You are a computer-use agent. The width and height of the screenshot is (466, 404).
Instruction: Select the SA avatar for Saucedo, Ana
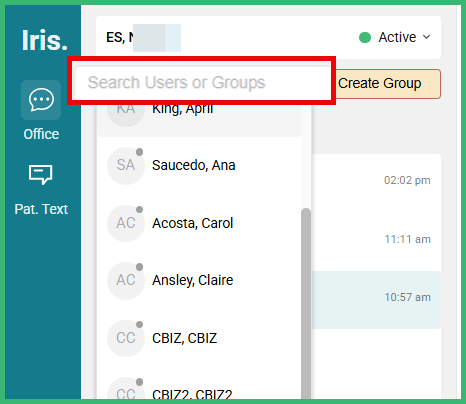click(x=126, y=166)
